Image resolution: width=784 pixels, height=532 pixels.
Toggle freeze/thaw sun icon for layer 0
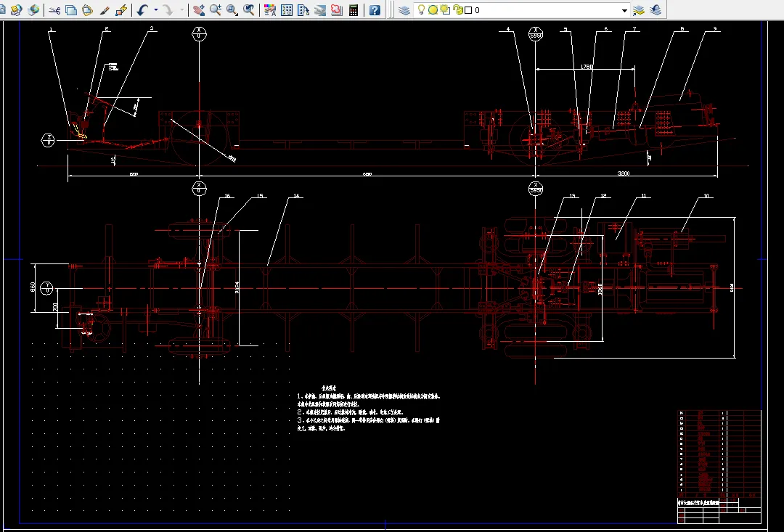(433, 10)
